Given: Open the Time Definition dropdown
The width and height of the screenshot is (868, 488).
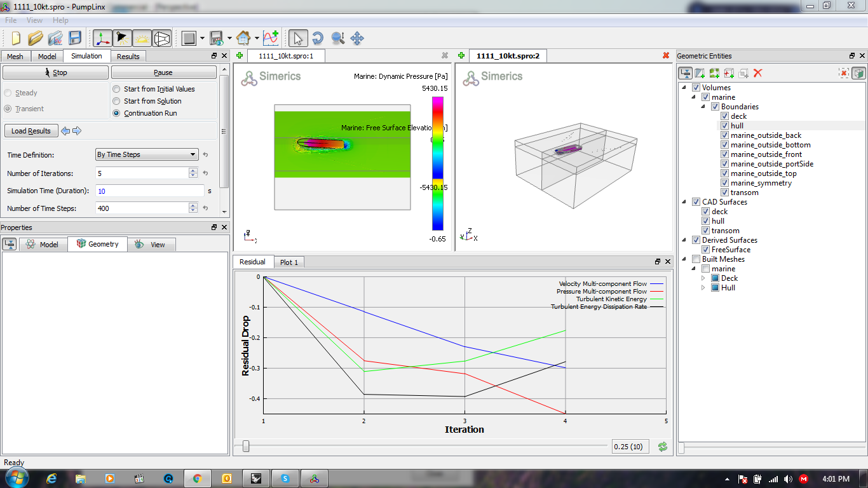Looking at the screenshot, I should (147, 154).
